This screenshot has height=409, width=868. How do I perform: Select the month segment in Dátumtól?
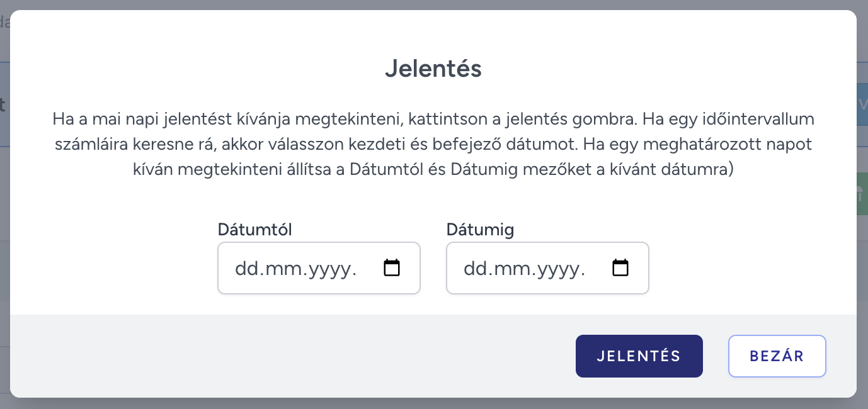coord(281,269)
